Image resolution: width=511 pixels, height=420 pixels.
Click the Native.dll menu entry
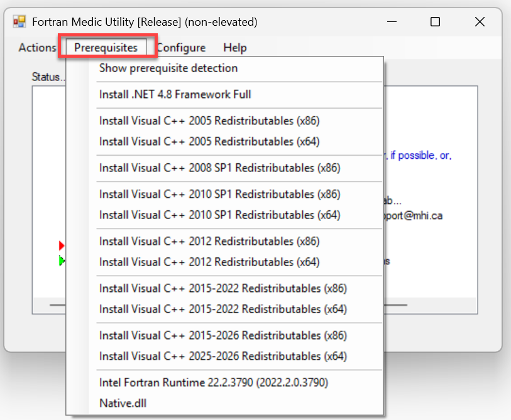pyautogui.click(x=224, y=404)
